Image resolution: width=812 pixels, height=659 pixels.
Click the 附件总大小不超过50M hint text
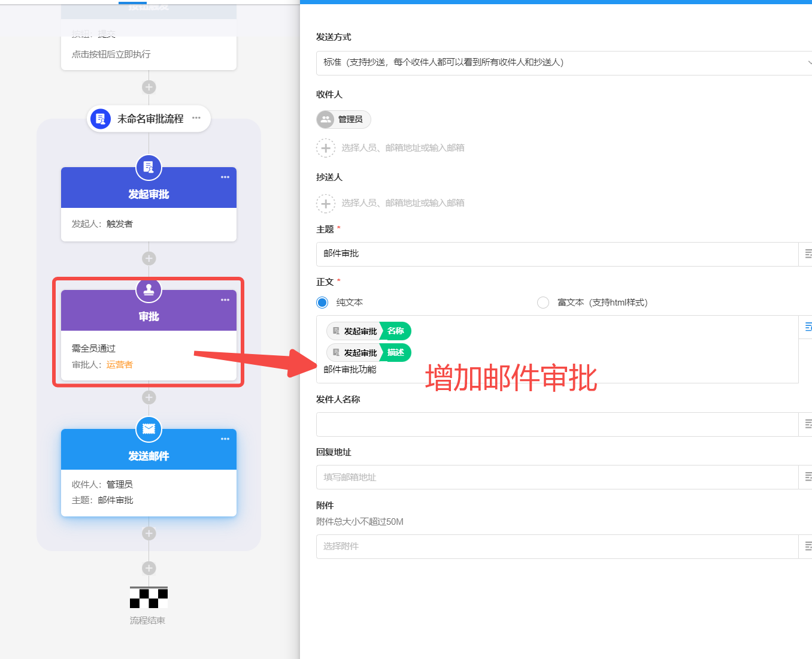(360, 522)
